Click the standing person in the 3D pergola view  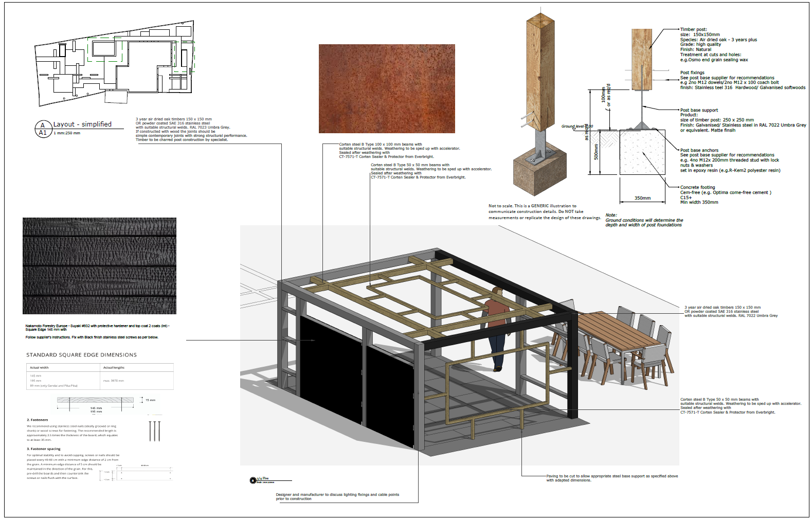pos(496,329)
